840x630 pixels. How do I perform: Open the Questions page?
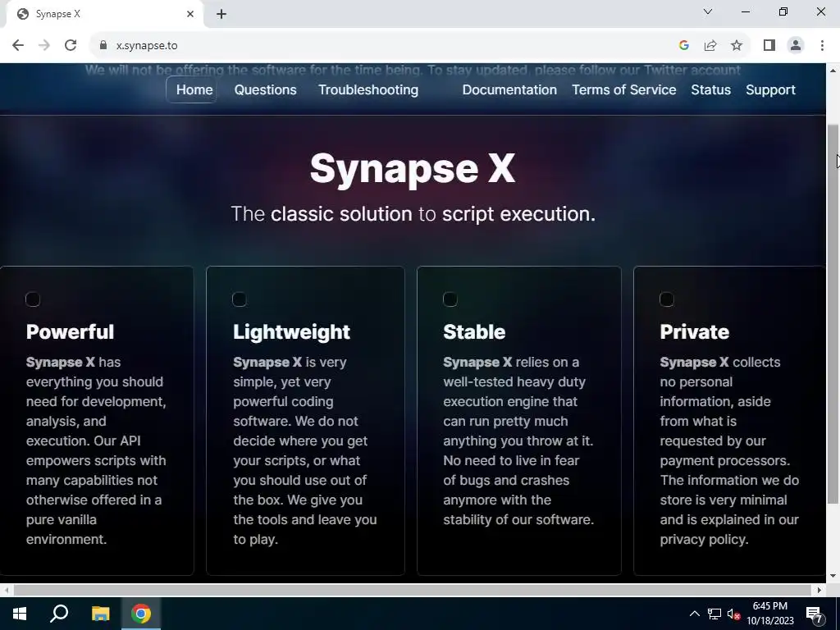click(265, 89)
